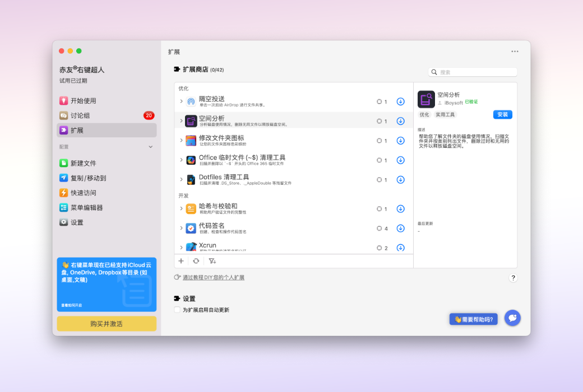Expand the 代码签名 row

point(181,228)
